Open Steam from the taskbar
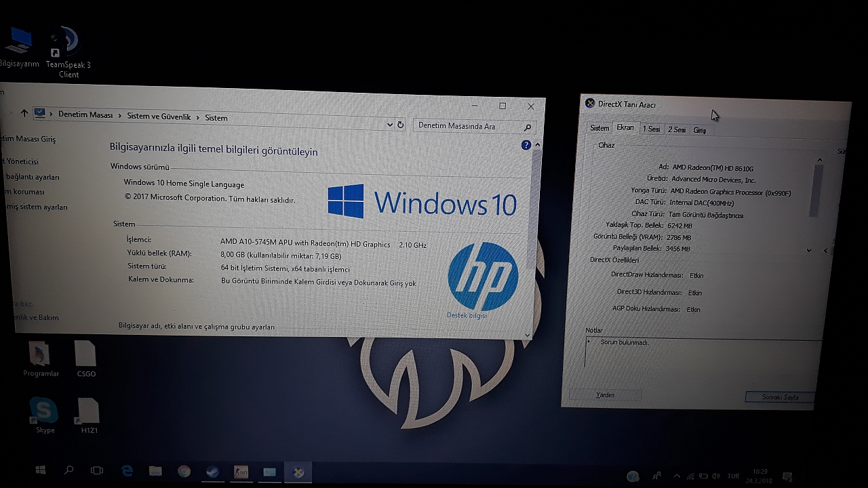 click(212, 471)
